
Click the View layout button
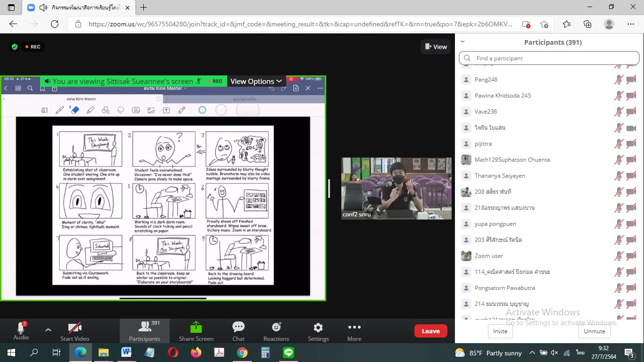point(436,47)
